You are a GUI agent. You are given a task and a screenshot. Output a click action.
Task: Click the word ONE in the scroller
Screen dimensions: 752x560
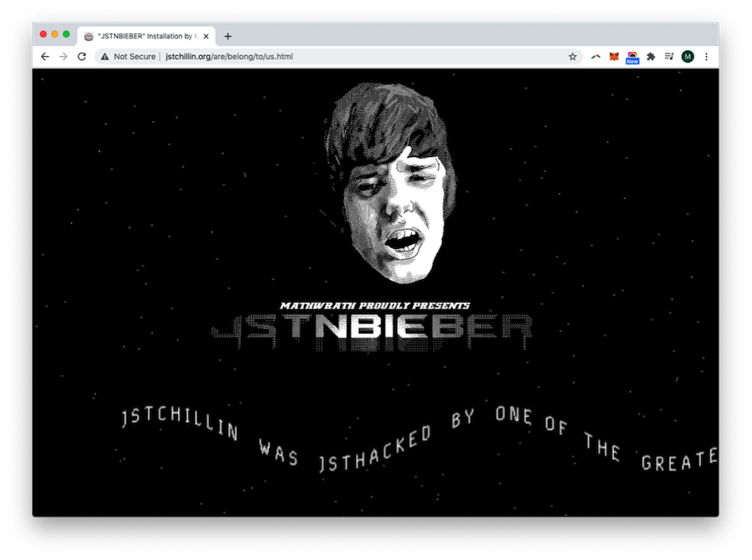pyautogui.click(x=514, y=415)
